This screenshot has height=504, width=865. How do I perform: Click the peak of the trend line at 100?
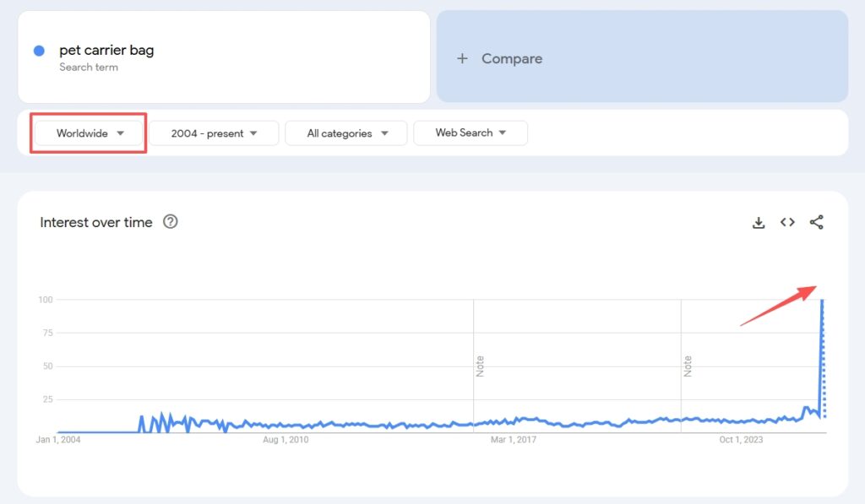pyautogui.click(x=822, y=301)
